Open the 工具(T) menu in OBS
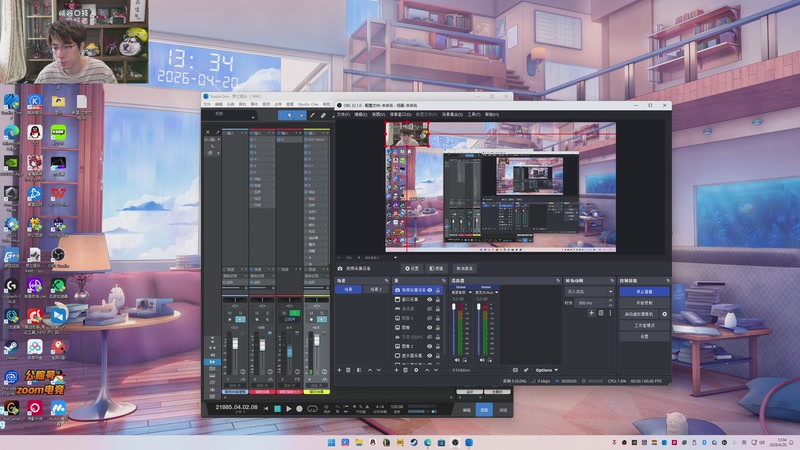The height and width of the screenshot is (450, 800). [474, 115]
